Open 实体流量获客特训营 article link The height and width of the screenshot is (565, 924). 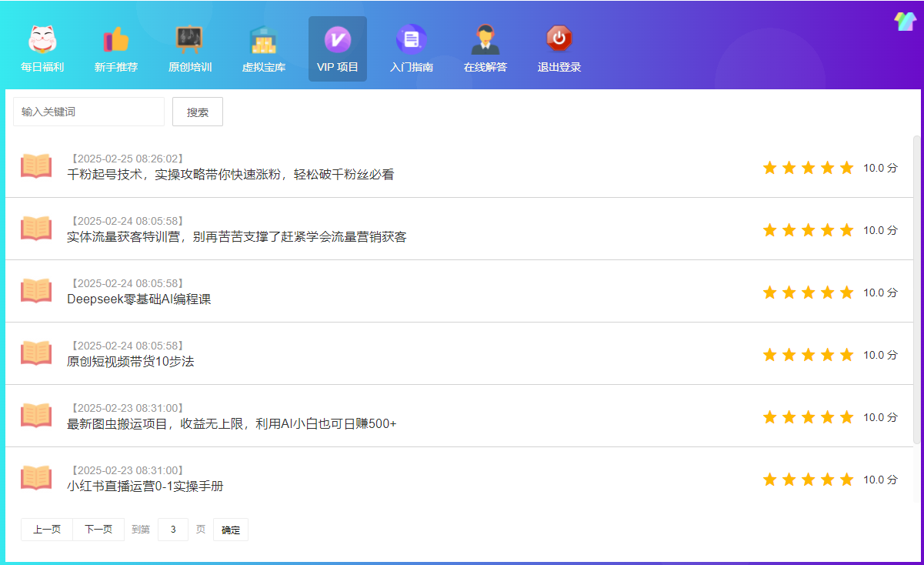tap(237, 237)
